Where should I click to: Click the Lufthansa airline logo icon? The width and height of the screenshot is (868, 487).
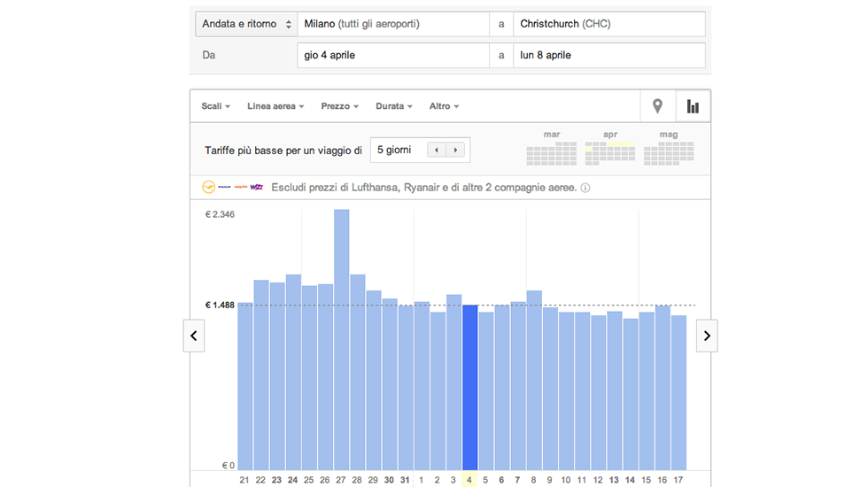pos(209,188)
